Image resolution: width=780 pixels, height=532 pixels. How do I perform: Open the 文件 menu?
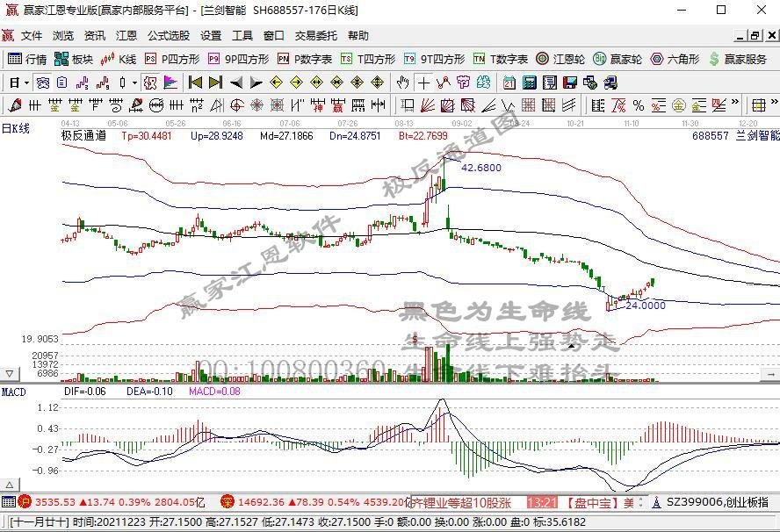[x=32, y=36]
